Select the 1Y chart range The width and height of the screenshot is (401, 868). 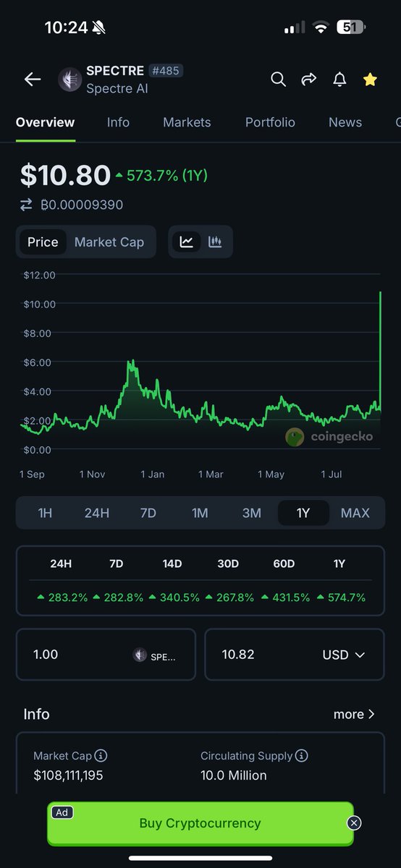(x=303, y=513)
